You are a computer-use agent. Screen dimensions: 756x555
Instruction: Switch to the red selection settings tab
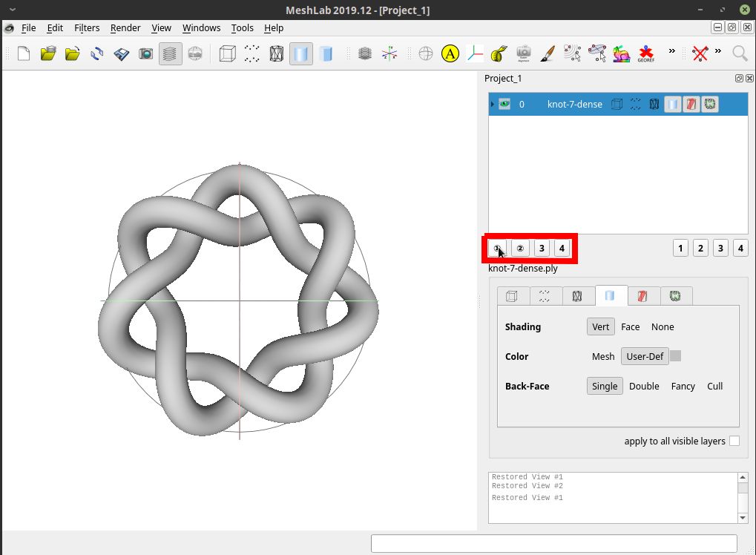coord(642,296)
